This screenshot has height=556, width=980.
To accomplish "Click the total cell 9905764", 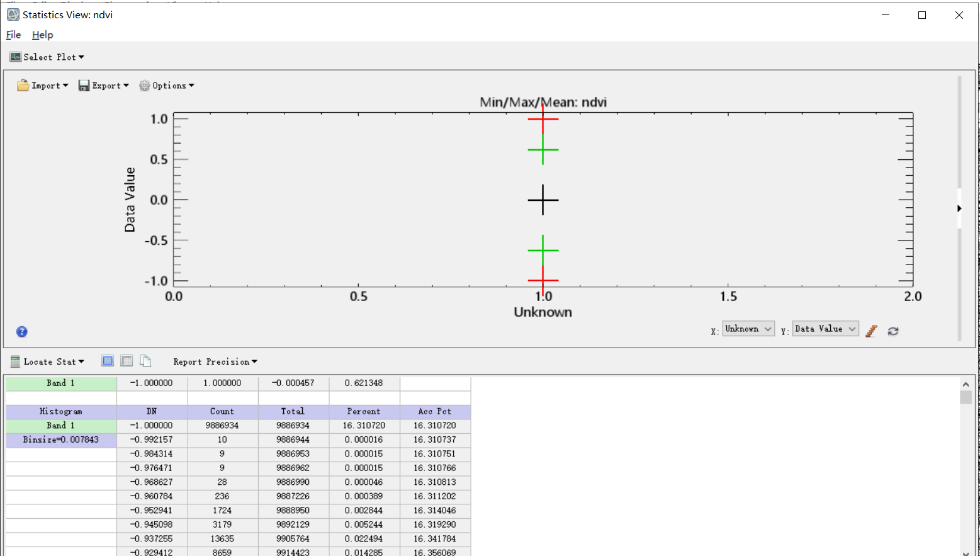I will tap(293, 539).
